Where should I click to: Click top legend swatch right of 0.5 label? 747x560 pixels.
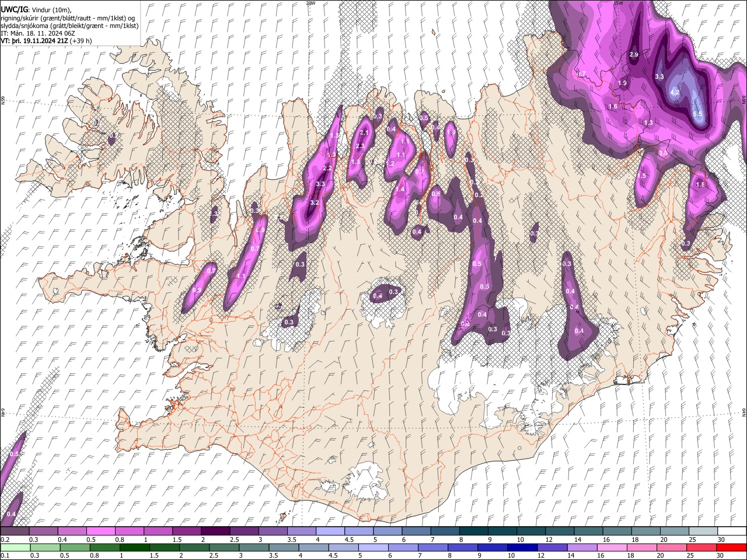tap(100, 531)
